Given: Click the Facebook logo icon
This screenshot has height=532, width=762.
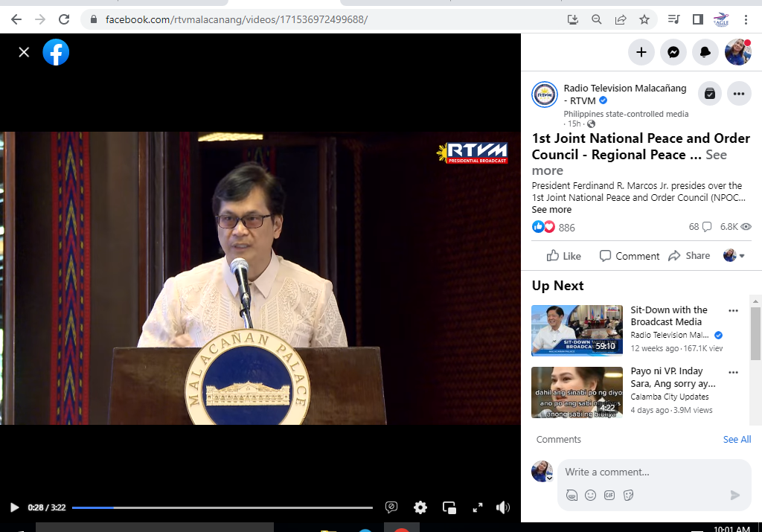Looking at the screenshot, I should 56,52.
